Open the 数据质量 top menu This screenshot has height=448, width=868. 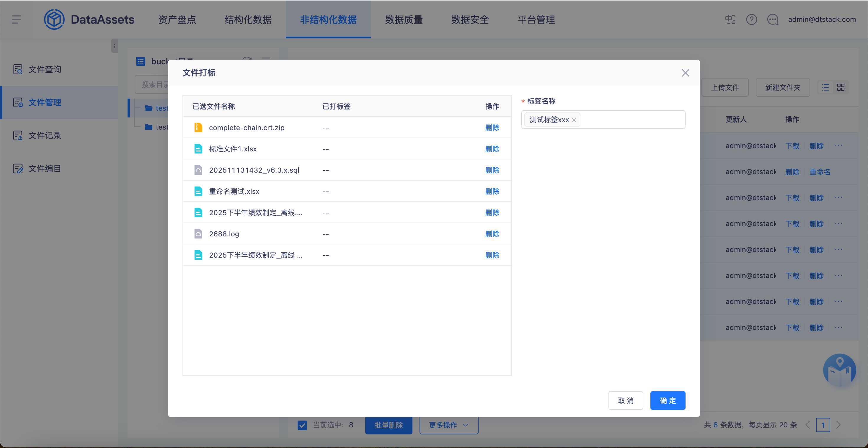pos(404,19)
